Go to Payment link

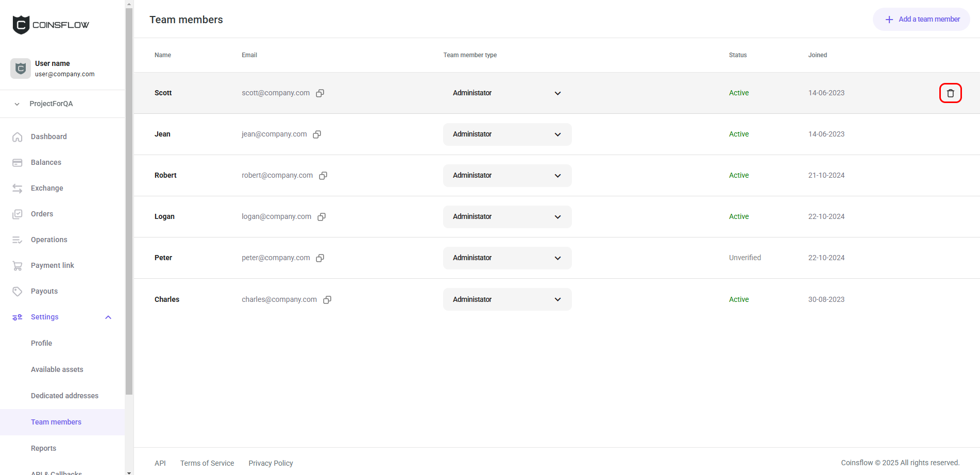tap(53, 265)
